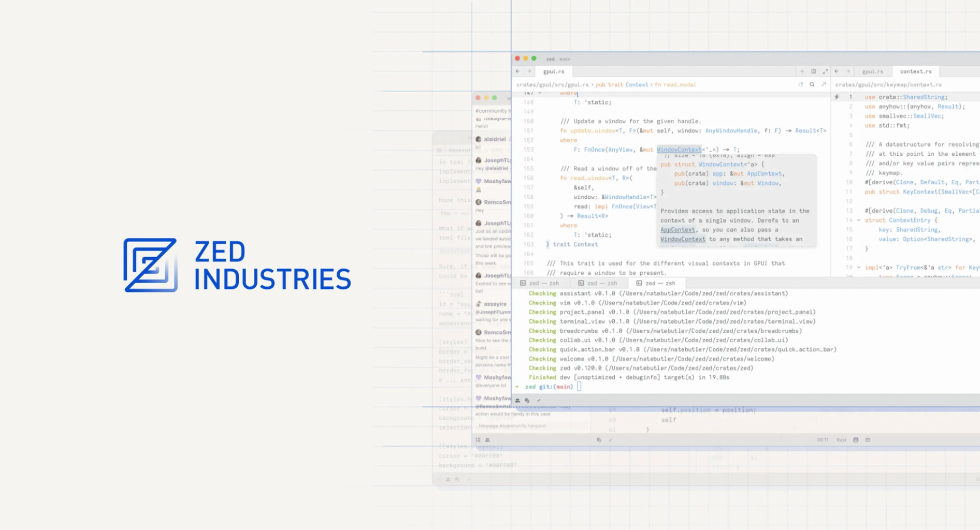The width and height of the screenshot is (980, 530).
Task: Click the envelope icon in the background window status bar
Action: click(x=868, y=440)
